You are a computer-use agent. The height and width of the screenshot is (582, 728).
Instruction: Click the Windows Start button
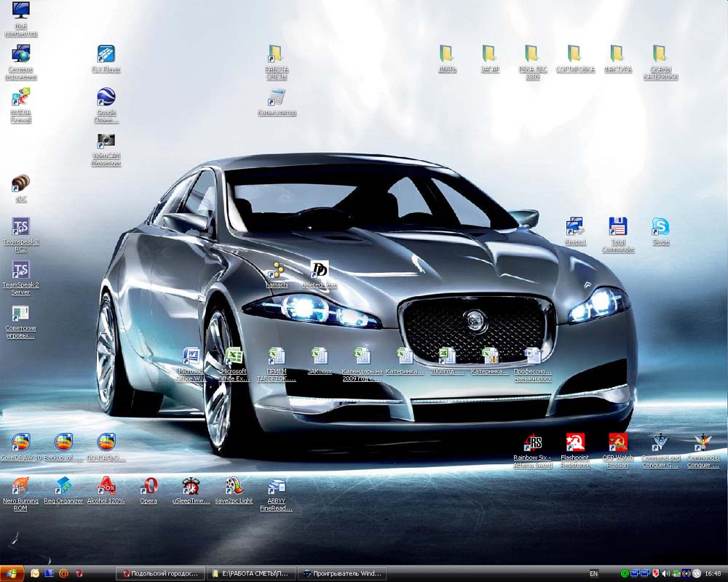(12, 573)
